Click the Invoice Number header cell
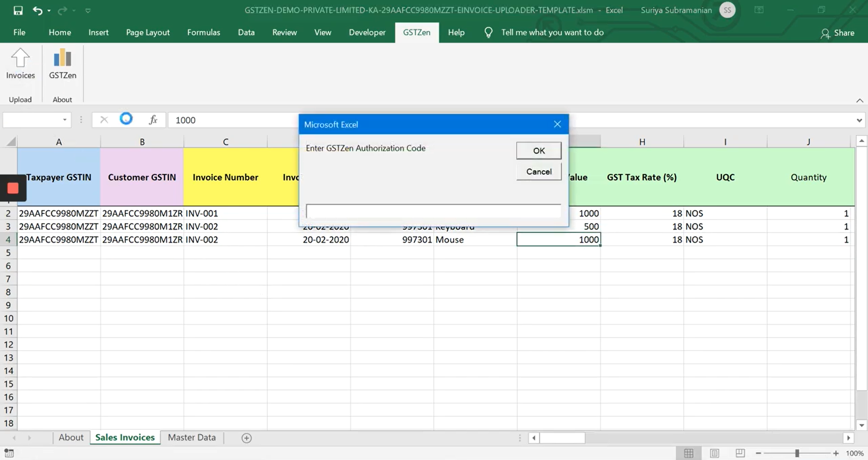This screenshot has width=868, height=460. point(225,177)
